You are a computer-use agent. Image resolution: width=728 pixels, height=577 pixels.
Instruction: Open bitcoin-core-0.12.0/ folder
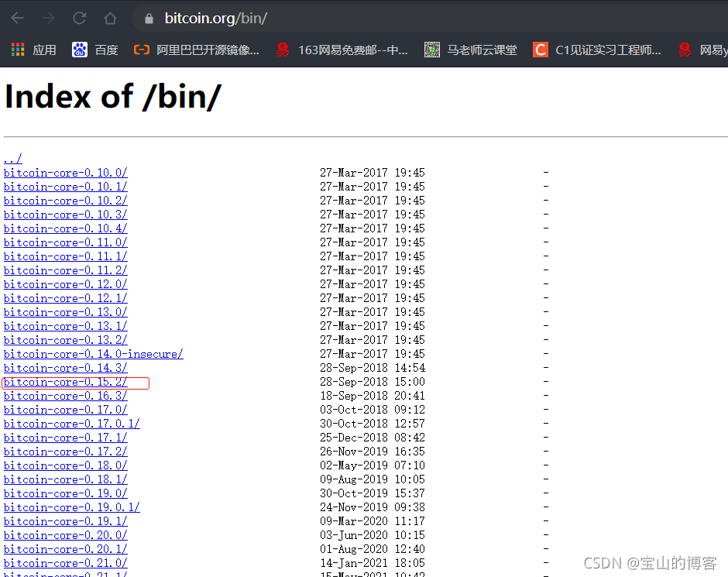tap(66, 284)
